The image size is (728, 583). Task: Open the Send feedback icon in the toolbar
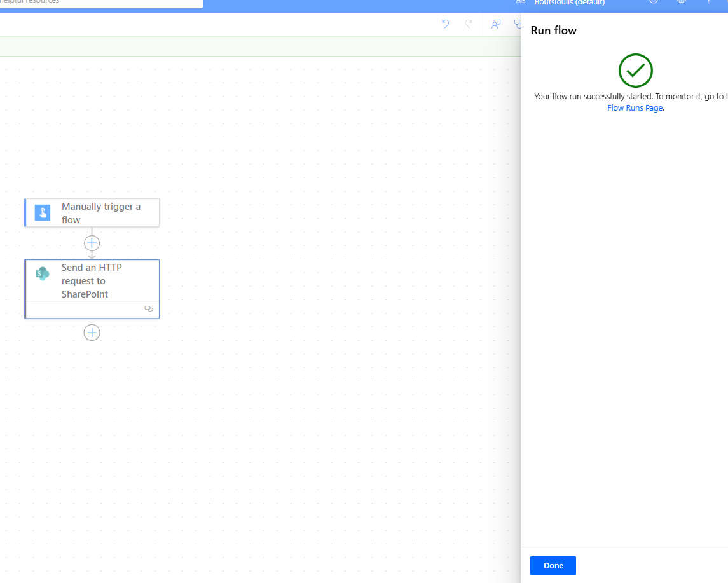pyautogui.click(x=496, y=24)
